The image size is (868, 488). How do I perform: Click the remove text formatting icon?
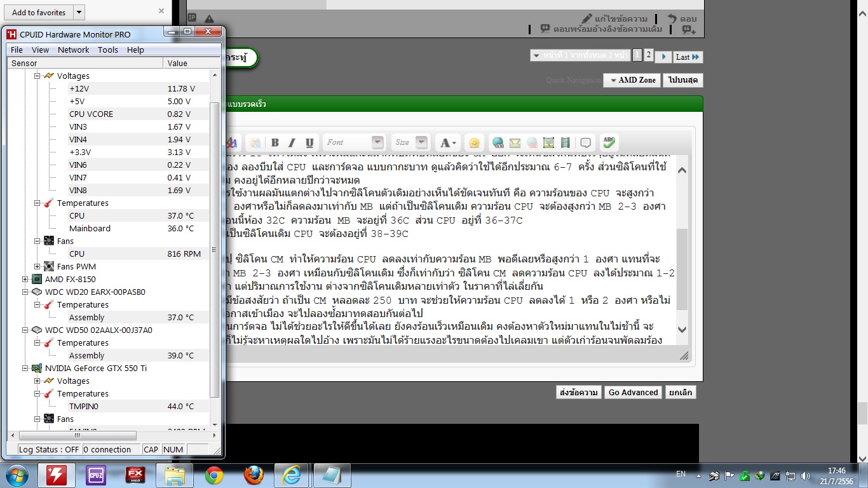233,142
